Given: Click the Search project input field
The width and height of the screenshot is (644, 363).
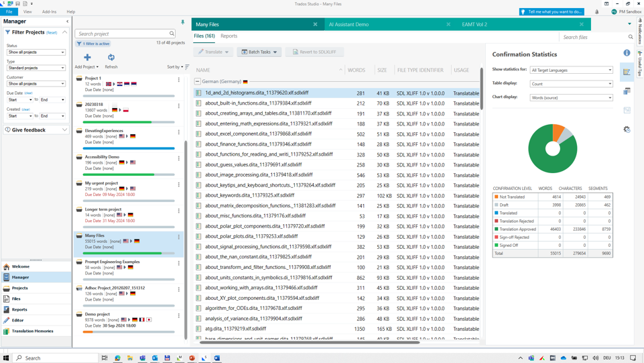Looking at the screenshot, I should [122, 34].
